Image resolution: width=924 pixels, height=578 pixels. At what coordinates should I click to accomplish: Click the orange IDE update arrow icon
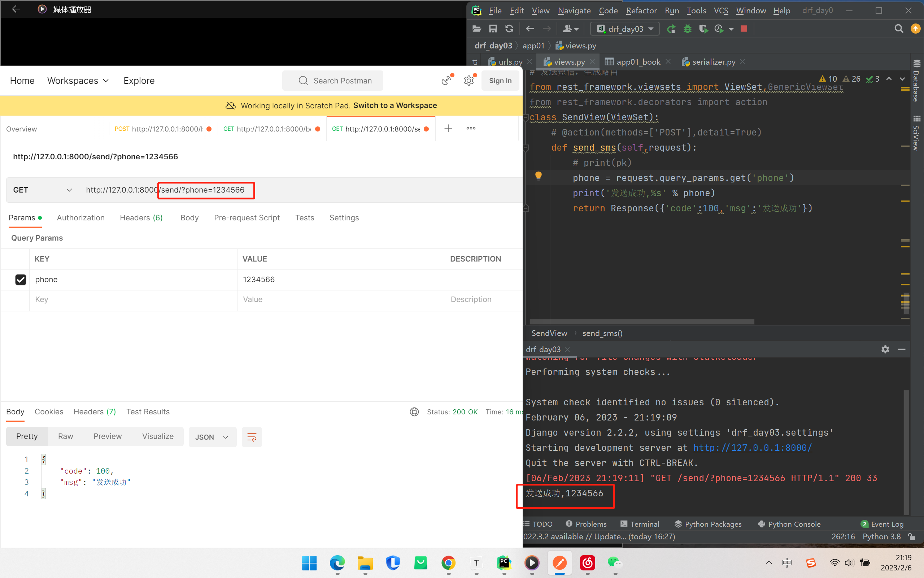[x=916, y=29]
